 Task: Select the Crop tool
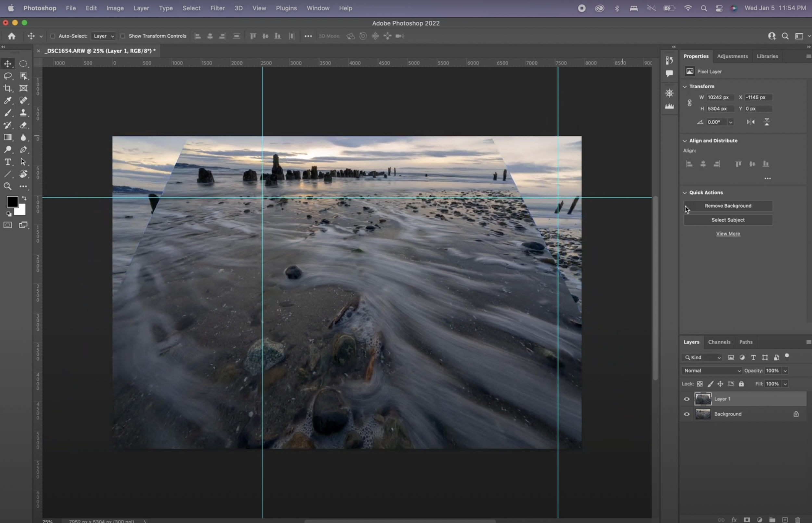(x=7, y=88)
